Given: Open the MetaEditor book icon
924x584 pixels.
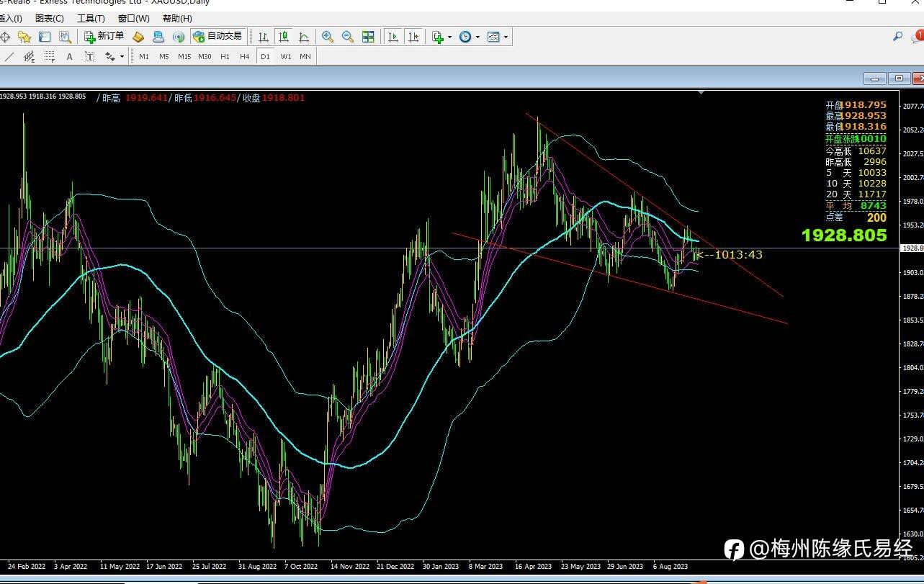Looking at the screenshot, I should pyautogui.click(x=138, y=37).
